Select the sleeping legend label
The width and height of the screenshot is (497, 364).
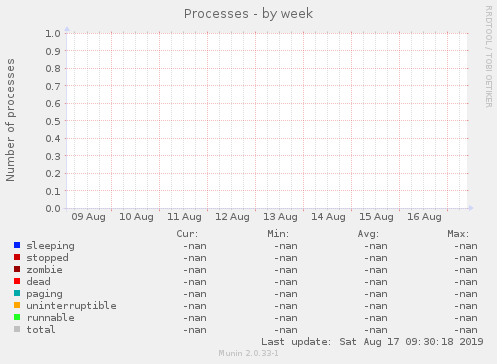50,246
